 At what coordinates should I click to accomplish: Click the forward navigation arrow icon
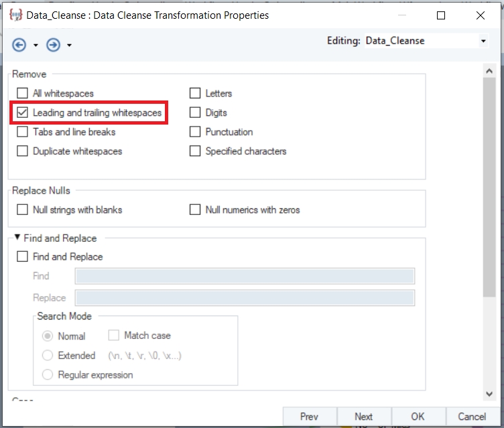pos(53,45)
